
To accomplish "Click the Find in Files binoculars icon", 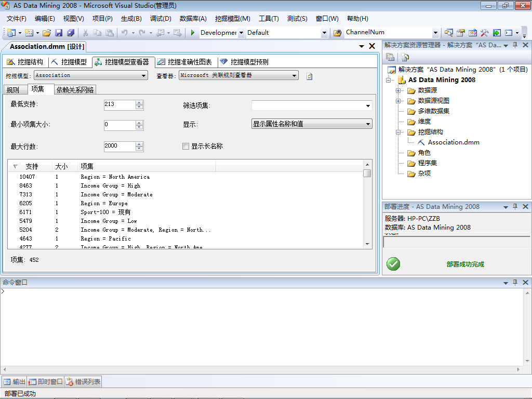I will click(337, 33).
